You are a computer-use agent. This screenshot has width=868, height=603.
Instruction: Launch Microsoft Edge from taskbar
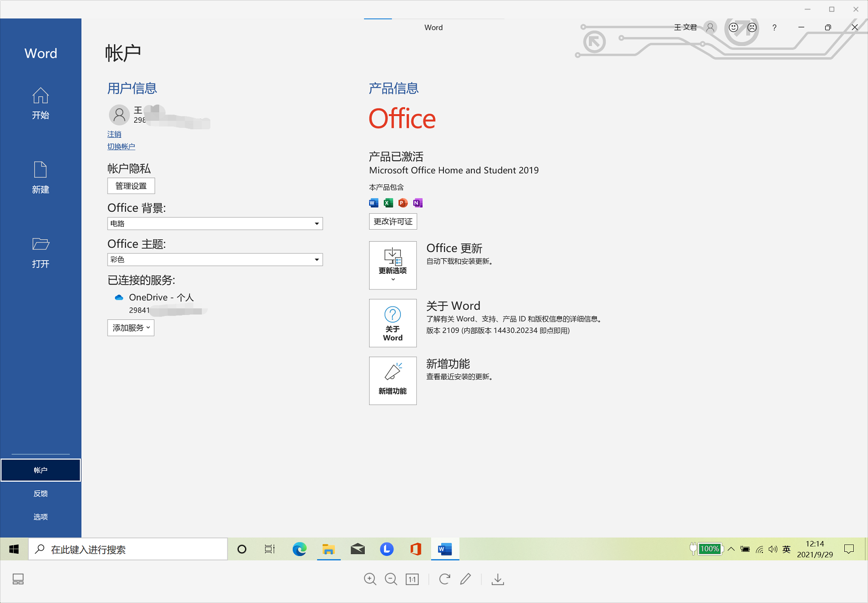click(299, 549)
